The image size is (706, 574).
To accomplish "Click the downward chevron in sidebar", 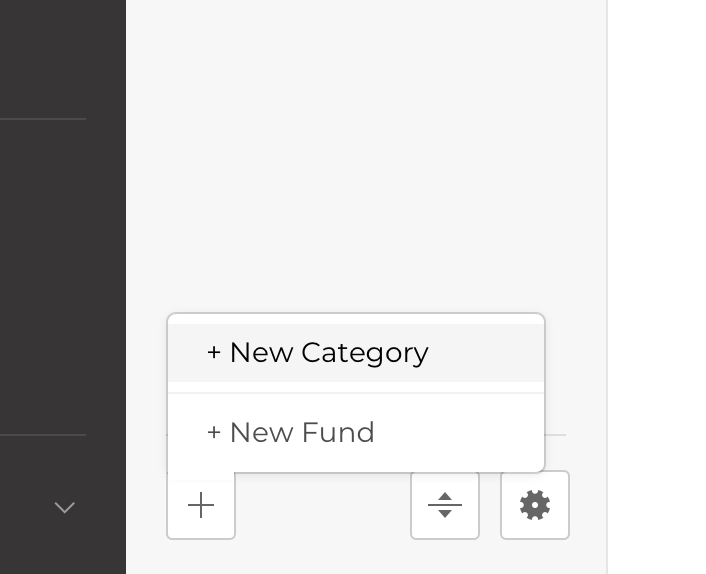I will click(x=65, y=508).
